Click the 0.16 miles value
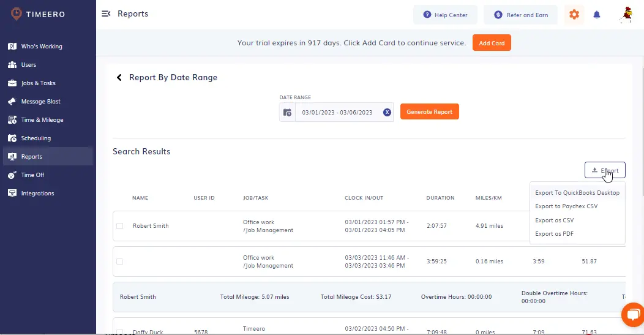 click(x=489, y=262)
